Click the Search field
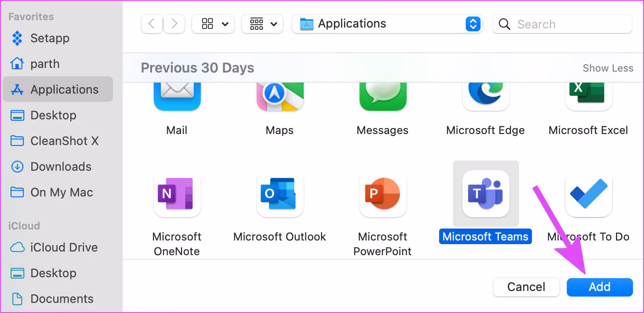The width and height of the screenshot is (644, 313). click(562, 24)
